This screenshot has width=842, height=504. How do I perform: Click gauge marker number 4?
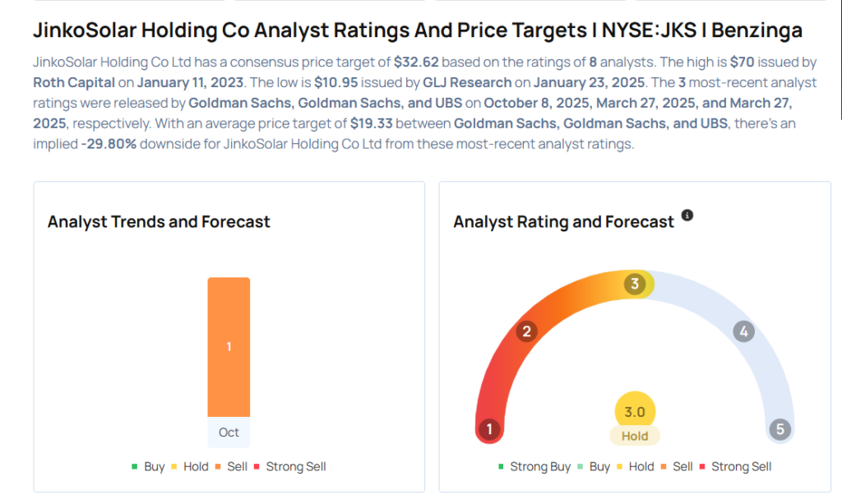(743, 332)
